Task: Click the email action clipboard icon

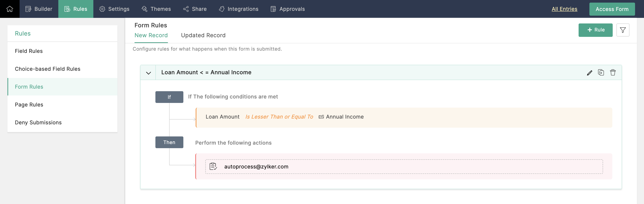Action: point(213,166)
